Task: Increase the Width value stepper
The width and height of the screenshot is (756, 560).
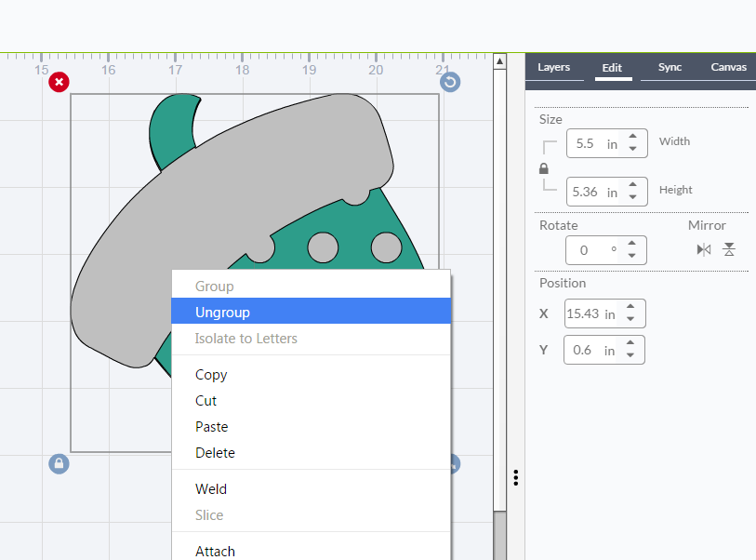Action: coord(633,138)
